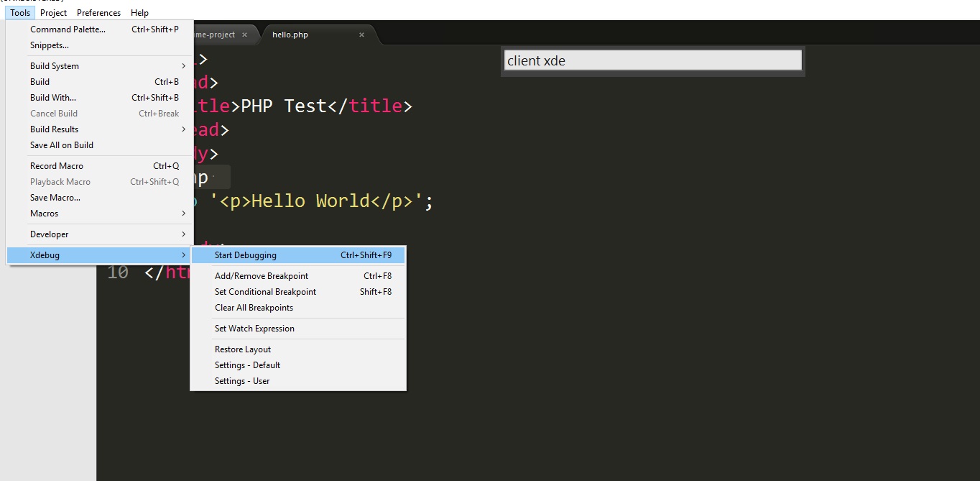
Task: Select Restore Layout entry
Action: 242,349
